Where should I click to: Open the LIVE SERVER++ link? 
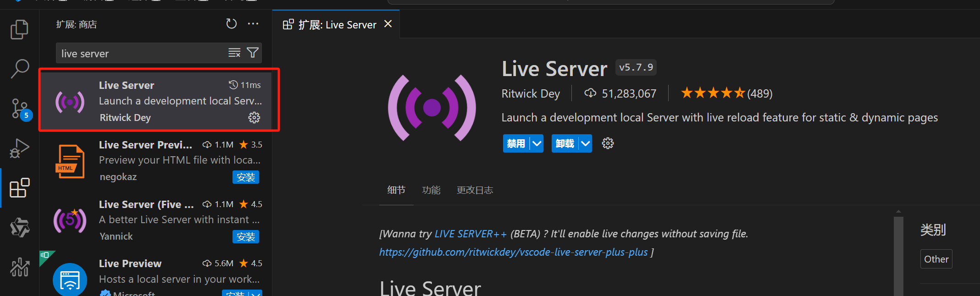point(471,234)
